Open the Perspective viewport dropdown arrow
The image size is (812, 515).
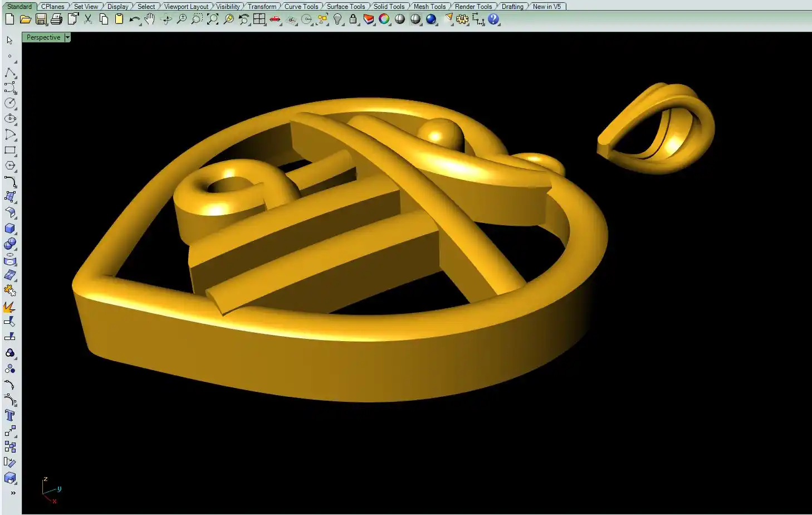click(67, 37)
